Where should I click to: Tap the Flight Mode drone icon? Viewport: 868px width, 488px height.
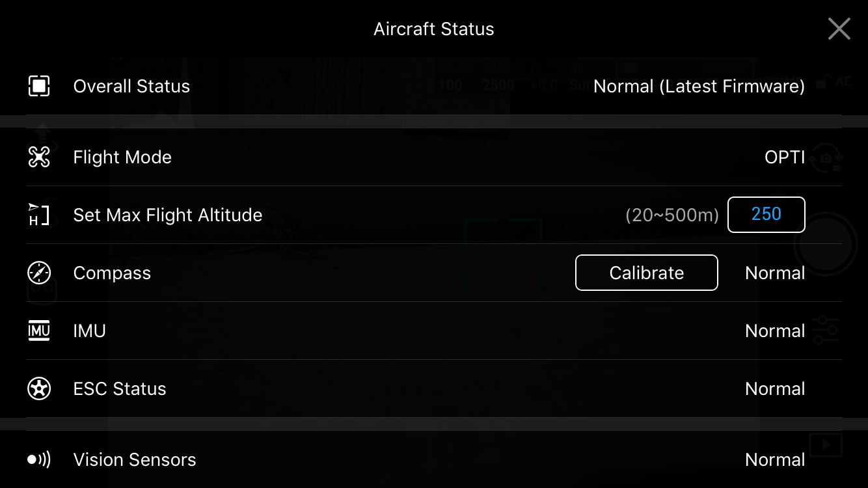39,157
